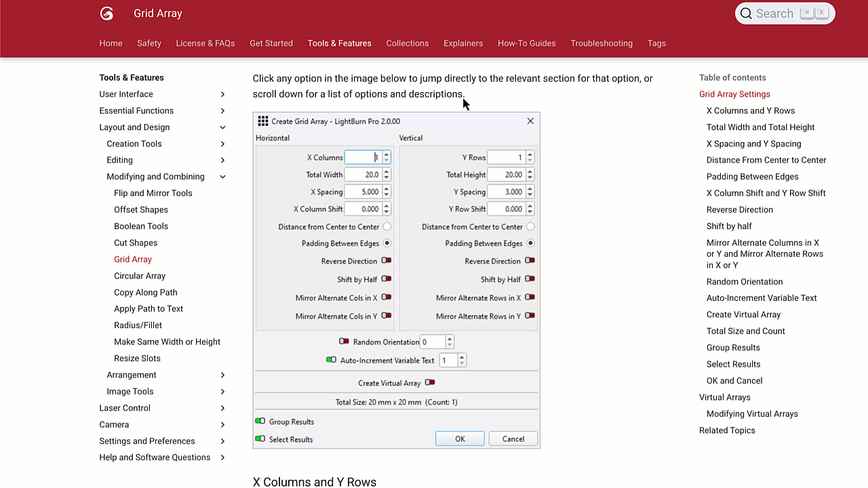Click the search magnifier icon
The image size is (868, 488).
pos(746,14)
